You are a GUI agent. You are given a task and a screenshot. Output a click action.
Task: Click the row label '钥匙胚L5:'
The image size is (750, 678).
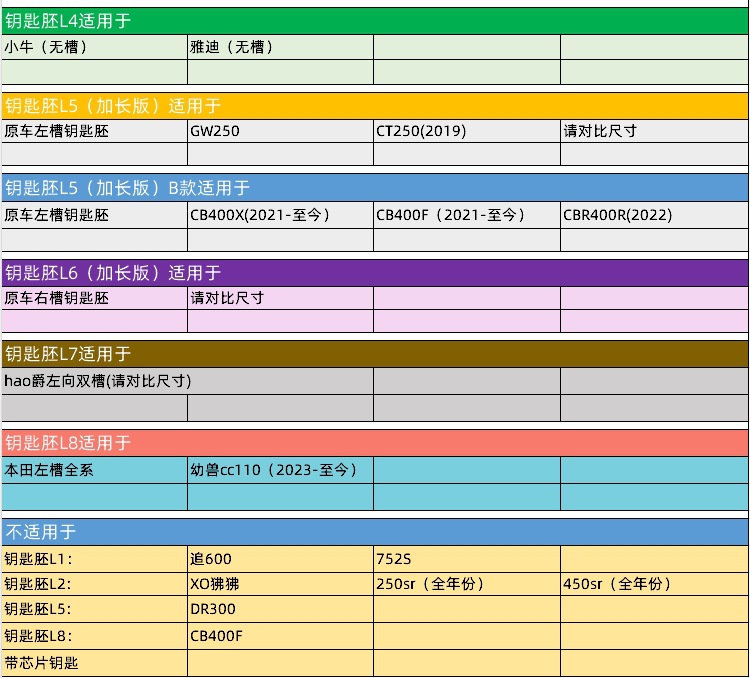click(x=94, y=609)
